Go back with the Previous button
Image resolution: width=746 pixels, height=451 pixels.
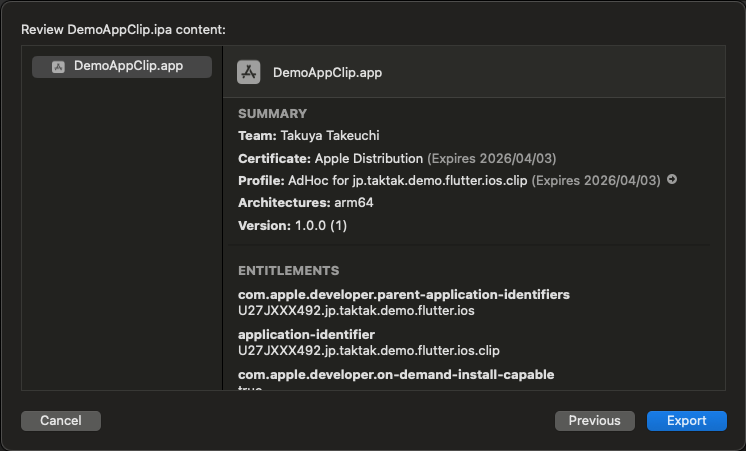[595, 421]
